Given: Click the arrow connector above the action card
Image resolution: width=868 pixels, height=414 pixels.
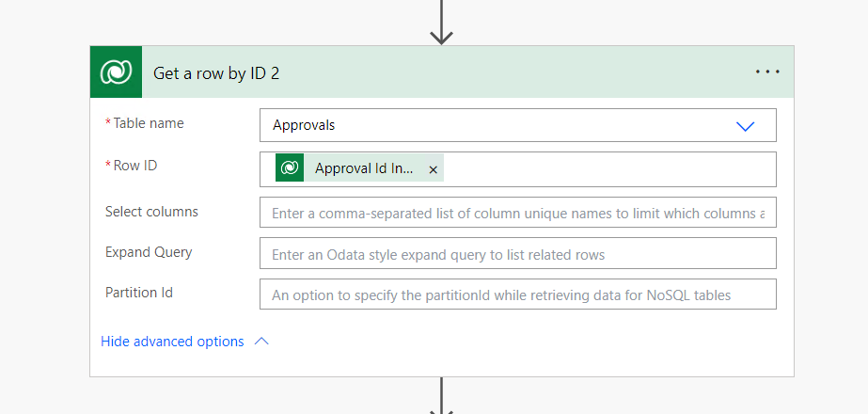Looking at the screenshot, I should pyautogui.click(x=441, y=23).
